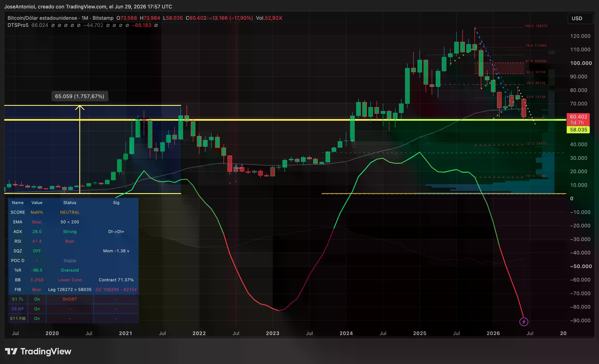The image size is (599, 364).
Task: Click the Oversold status cell
Action: (70, 270)
